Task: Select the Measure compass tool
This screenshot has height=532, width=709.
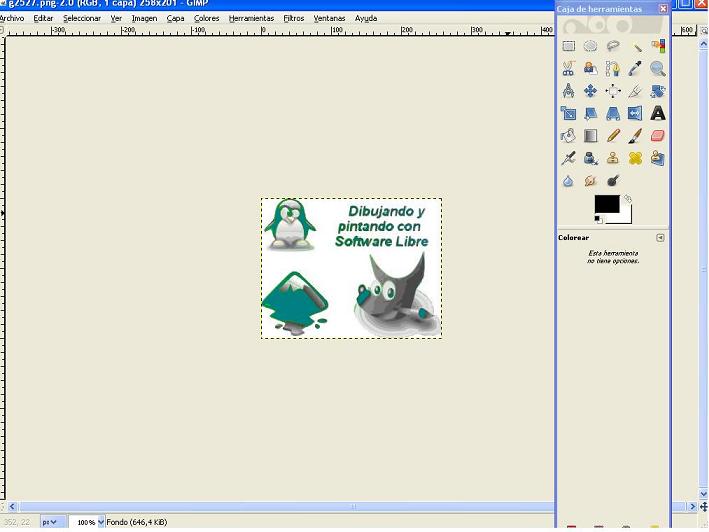Action: [x=568, y=91]
